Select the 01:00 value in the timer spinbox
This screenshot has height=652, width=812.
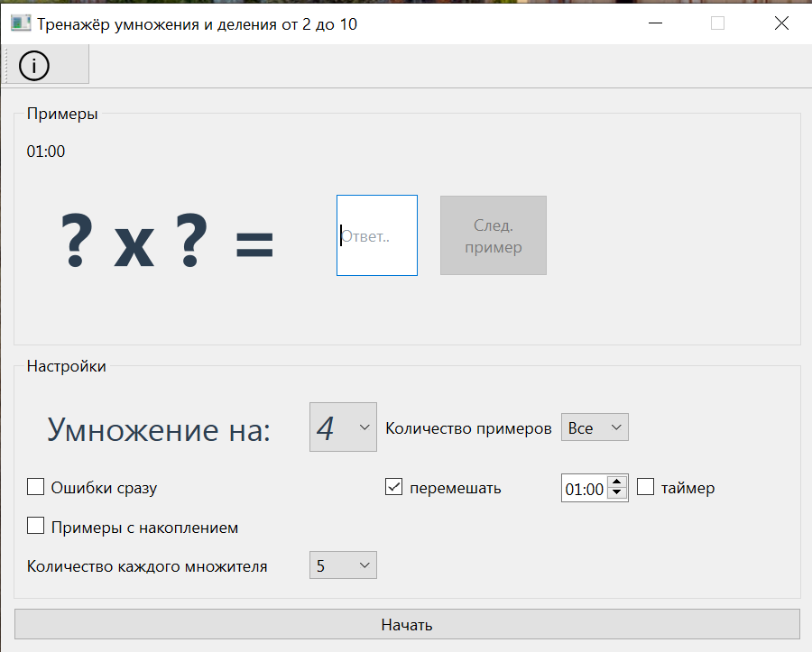point(585,487)
